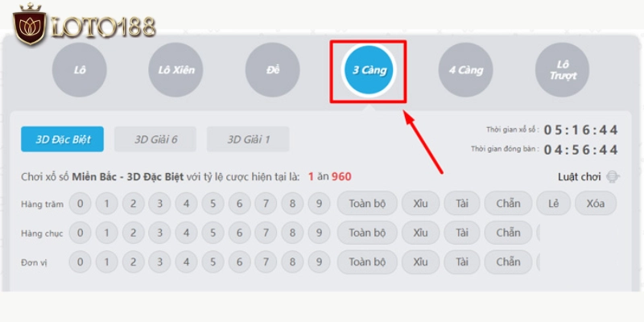Select the Lô Trượt game circle
This screenshot has width=644, height=322.
[x=562, y=70]
